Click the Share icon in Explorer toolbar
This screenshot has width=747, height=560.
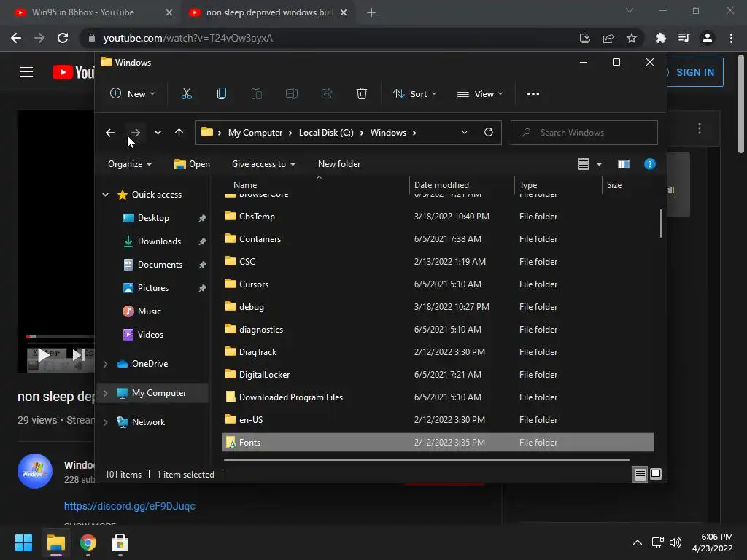[x=327, y=94]
